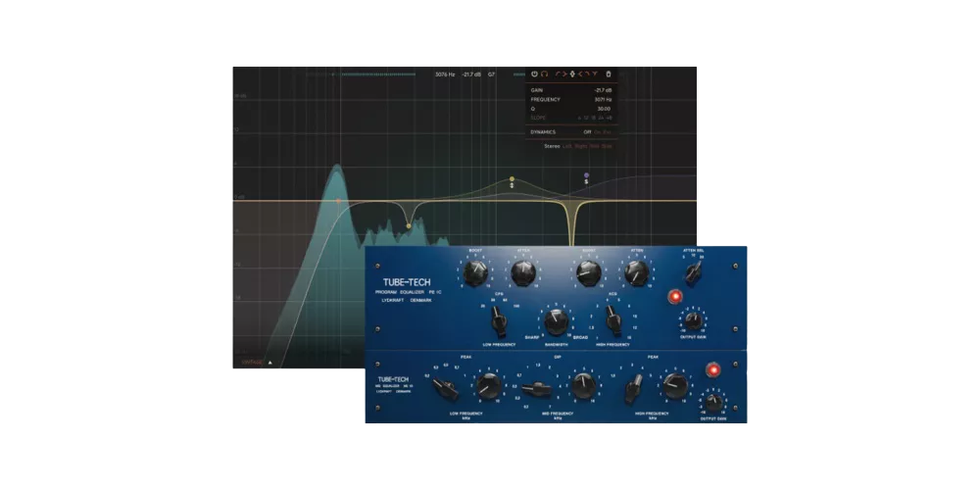The height and width of the screenshot is (490, 980).
Task: Select the bell filter shape icon
Action: [572, 73]
